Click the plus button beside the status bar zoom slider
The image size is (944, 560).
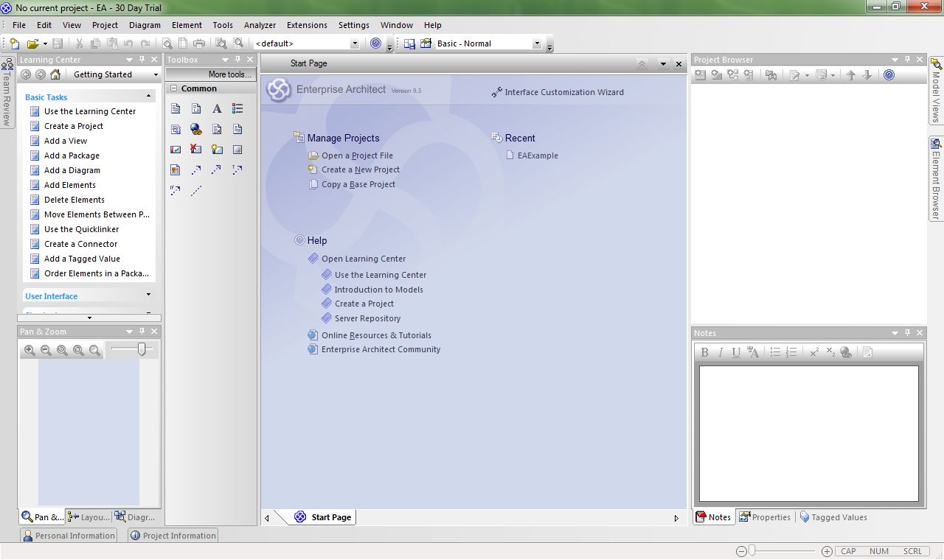coord(827,551)
